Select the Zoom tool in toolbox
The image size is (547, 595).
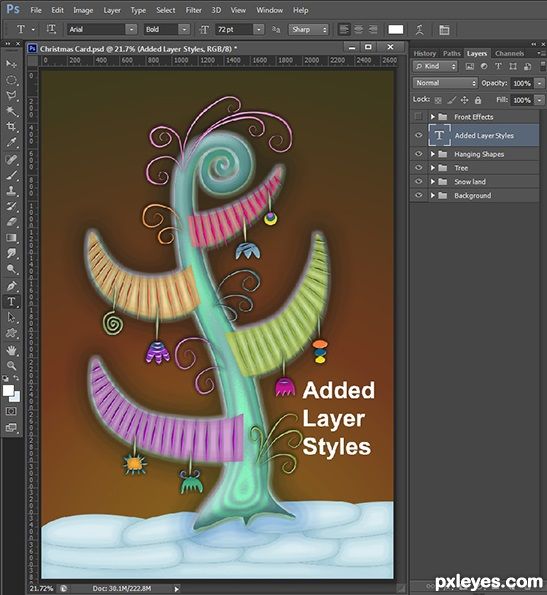pyautogui.click(x=11, y=365)
